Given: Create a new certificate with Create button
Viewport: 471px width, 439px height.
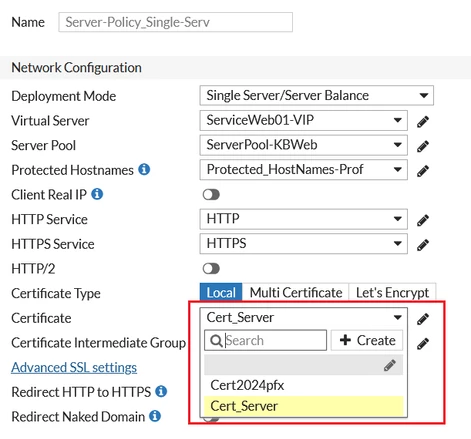Looking at the screenshot, I should point(367,340).
